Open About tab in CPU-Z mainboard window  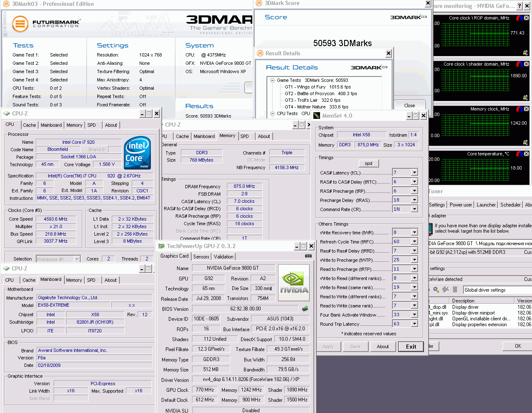click(111, 280)
